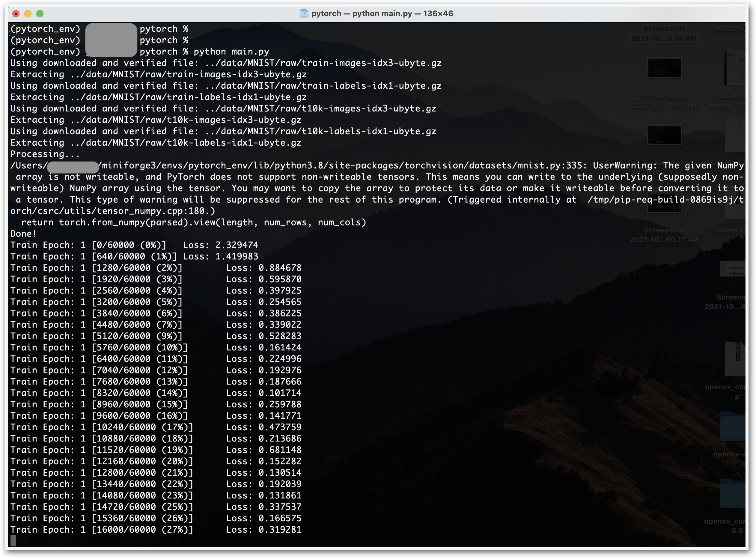
Task: Click the line showing [5760/60000 (10%)]
Action: pyautogui.click(x=139, y=347)
